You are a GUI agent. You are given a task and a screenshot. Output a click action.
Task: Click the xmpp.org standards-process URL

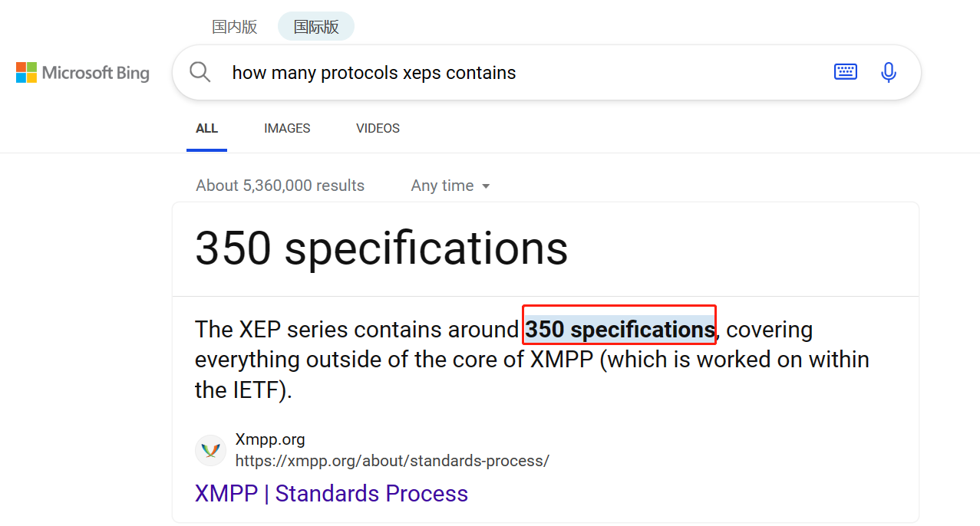coord(392,461)
